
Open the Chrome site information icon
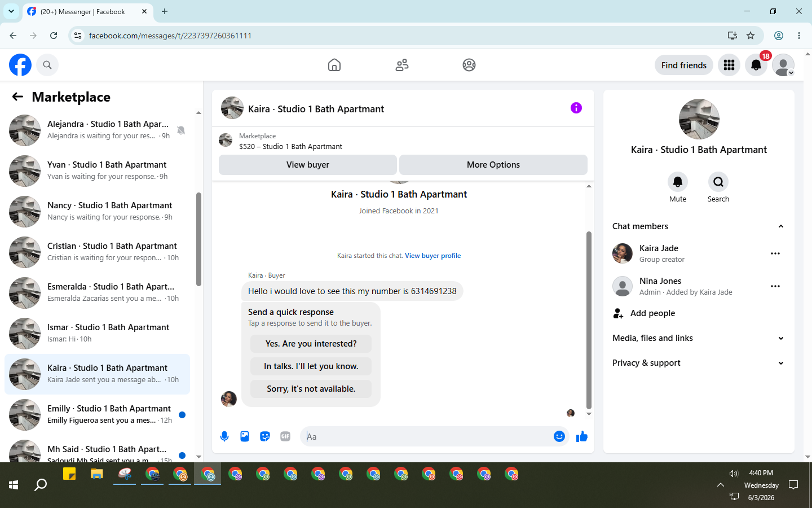coord(78,36)
